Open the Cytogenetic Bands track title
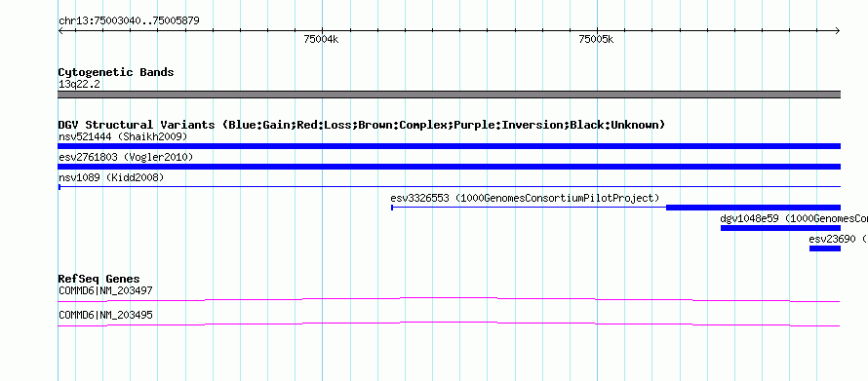This screenshot has width=868, height=381. [116, 72]
